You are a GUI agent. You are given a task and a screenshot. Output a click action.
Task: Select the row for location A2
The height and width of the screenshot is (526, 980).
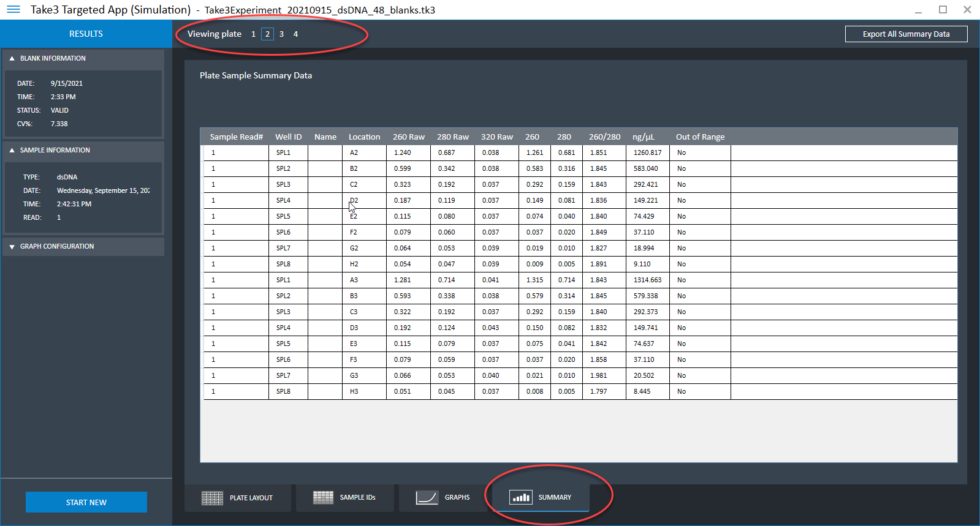coord(354,153)
